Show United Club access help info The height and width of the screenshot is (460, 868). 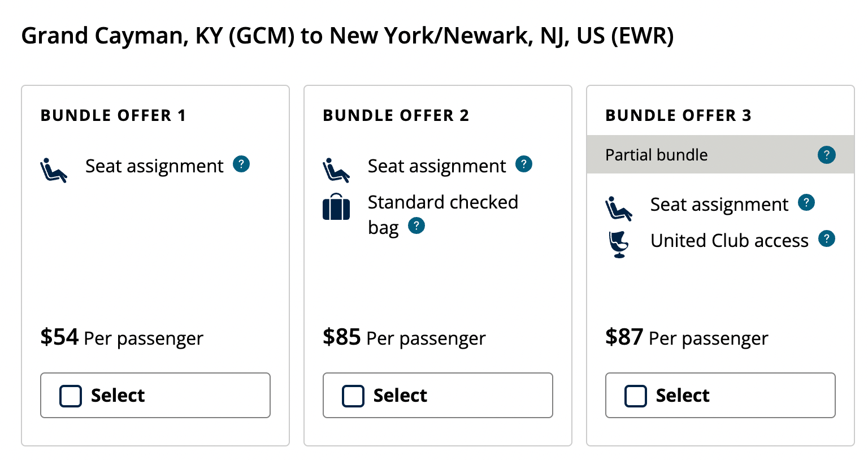(827, 239)
